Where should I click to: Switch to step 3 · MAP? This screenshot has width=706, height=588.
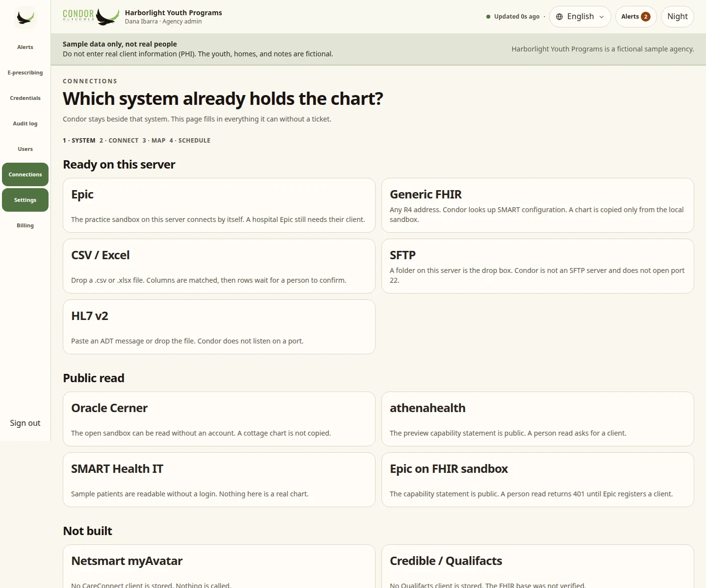[154, 140]
